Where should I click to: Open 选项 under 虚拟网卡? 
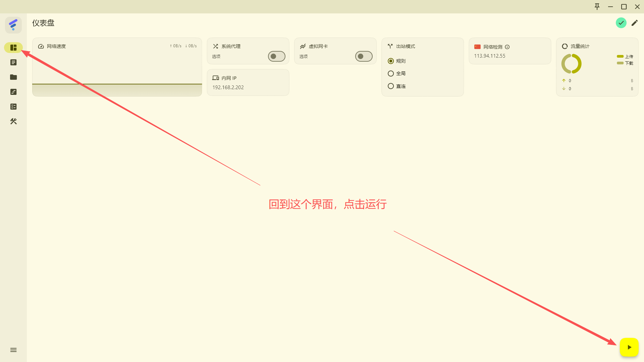(304, 56)
